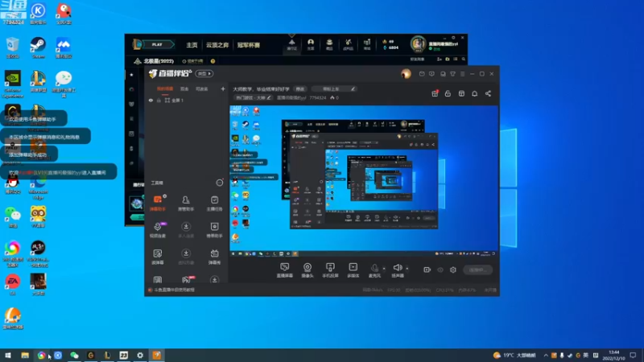Switch to the second scene tab
The height and width of the screenshot is (362, 644).
point(184,88)
